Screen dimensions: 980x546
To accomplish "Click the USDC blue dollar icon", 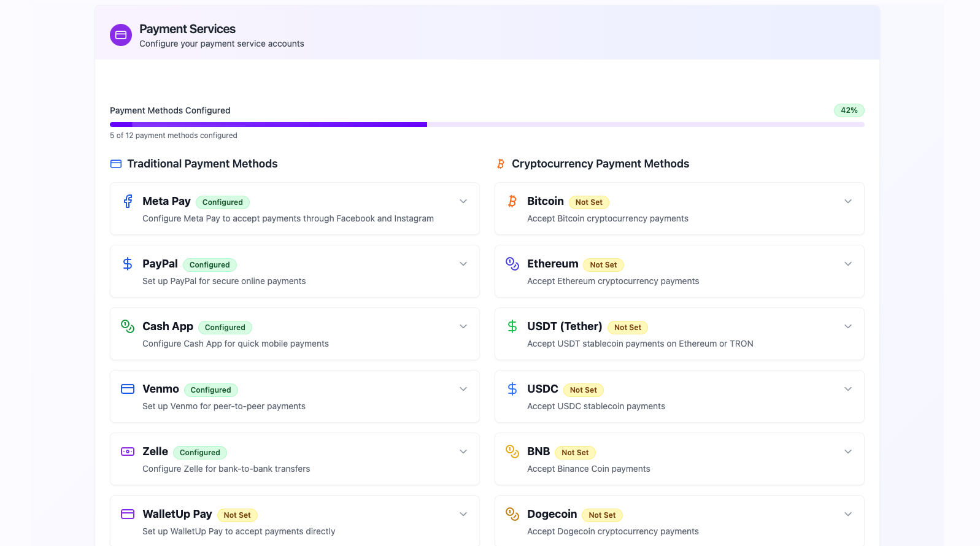I will [512, 389].
